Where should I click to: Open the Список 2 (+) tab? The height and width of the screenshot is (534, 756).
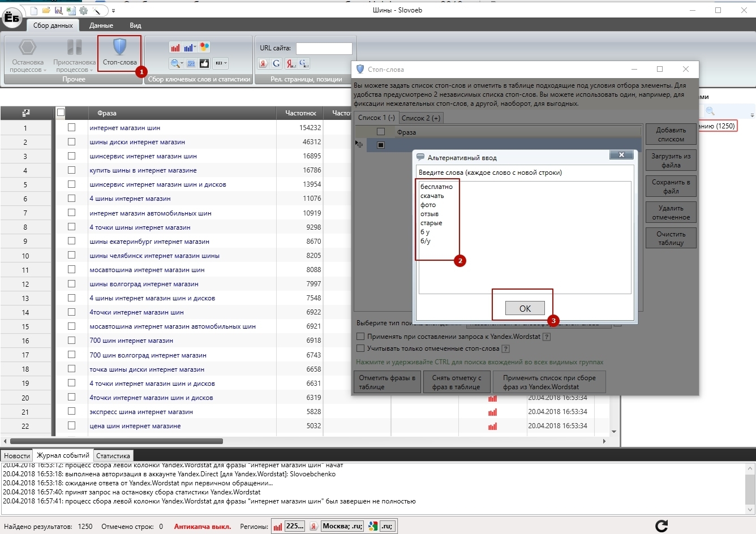point(420,118)
